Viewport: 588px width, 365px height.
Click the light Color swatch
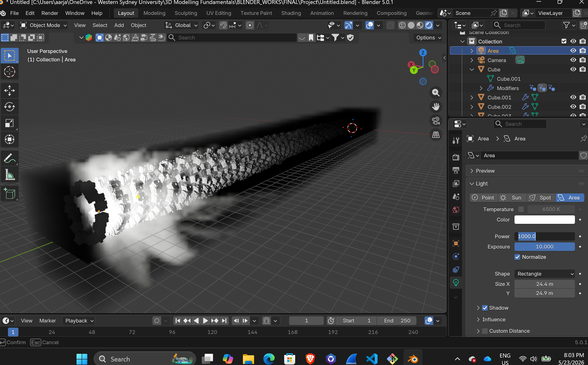544,220
